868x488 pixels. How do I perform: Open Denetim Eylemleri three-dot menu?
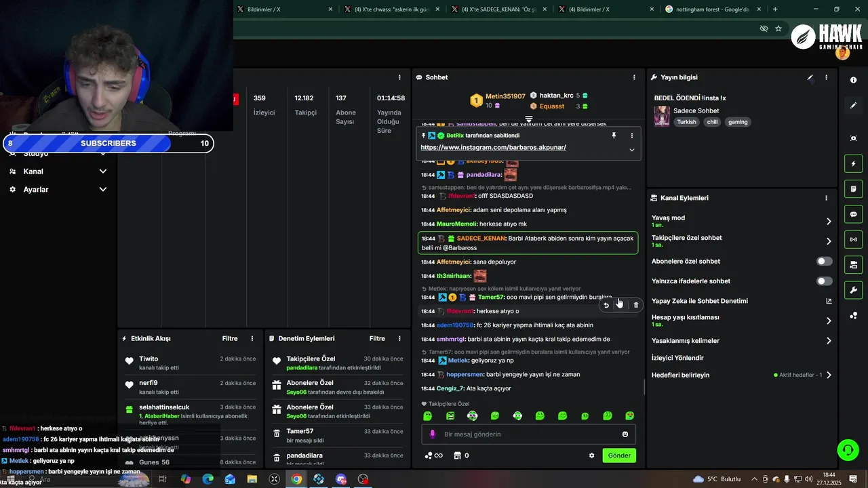coord(399,338)
